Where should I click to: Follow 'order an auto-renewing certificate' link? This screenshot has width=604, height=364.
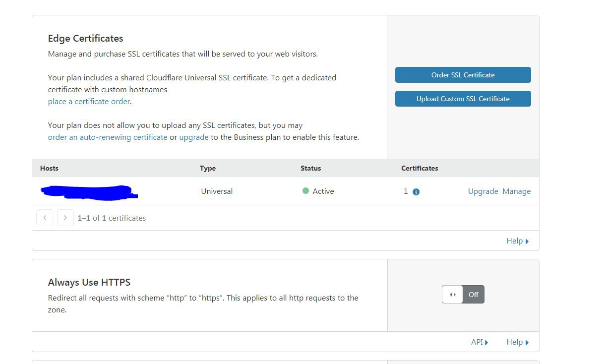click(x=108, y=137)
